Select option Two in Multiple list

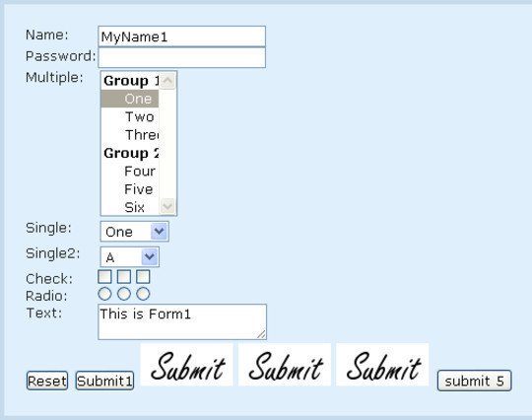click(x=130, y=116)
